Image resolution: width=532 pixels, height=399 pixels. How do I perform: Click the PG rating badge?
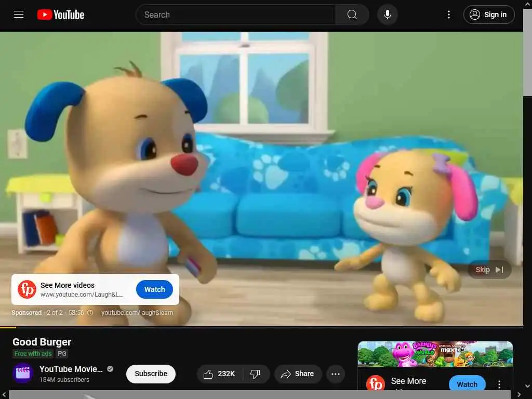tap(62, 354)
